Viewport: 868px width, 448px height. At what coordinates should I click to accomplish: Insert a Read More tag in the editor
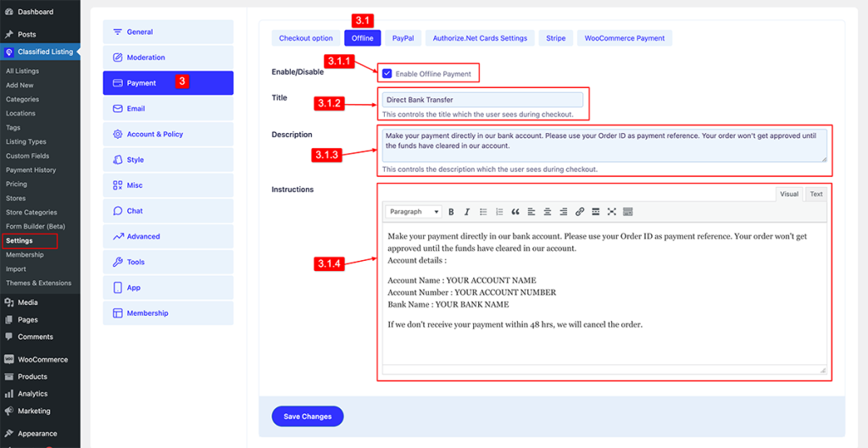[596, 212]
